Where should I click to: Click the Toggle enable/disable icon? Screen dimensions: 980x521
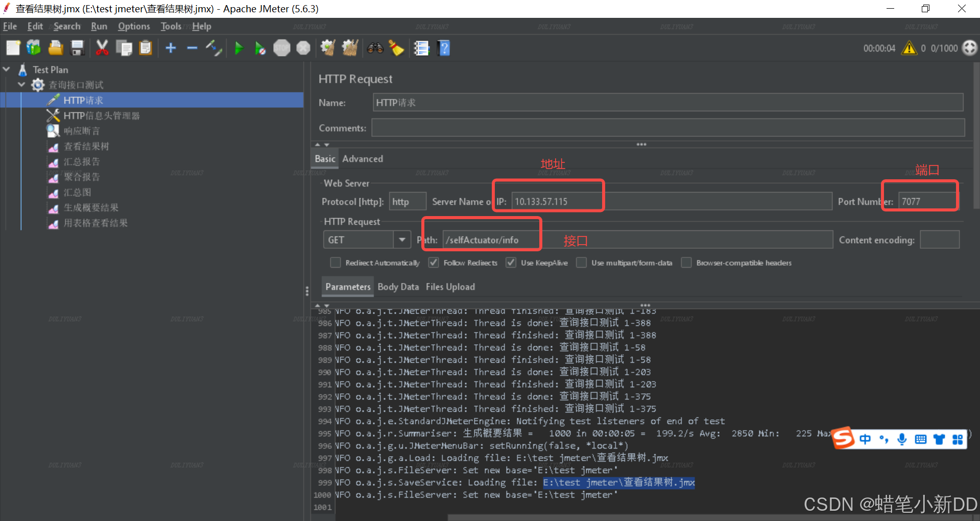(213, 48)
